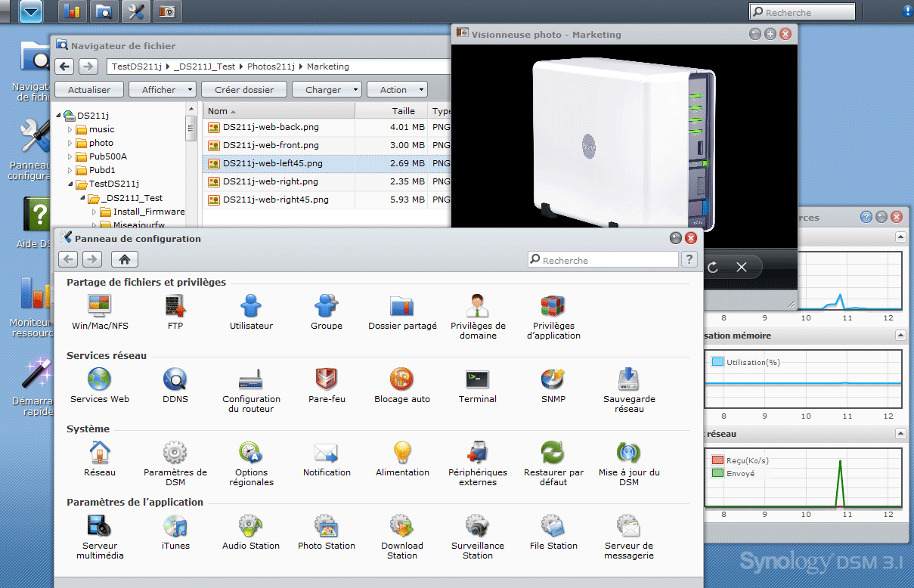This screenshot has width=914, height=588.
Task: Open Utilisateur management
Action: 251,312
